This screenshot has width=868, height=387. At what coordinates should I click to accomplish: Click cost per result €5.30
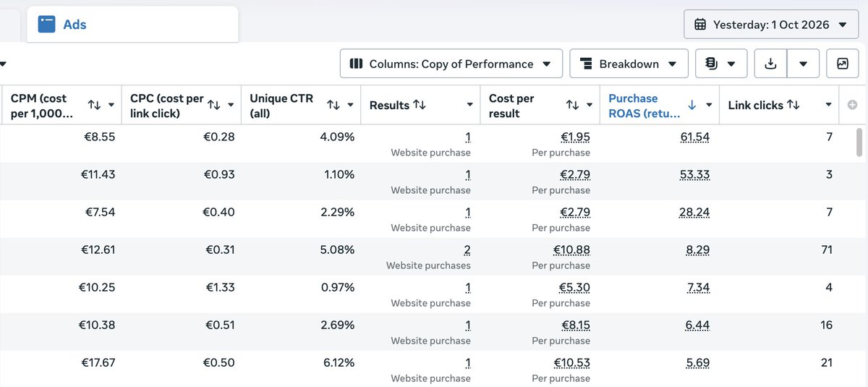point(575,288)
